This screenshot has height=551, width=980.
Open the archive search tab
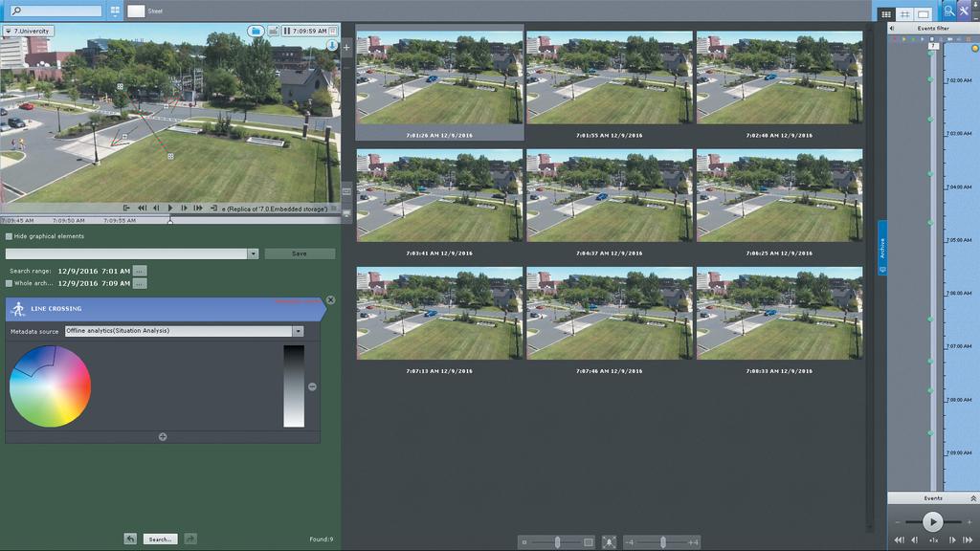point(948,11)
